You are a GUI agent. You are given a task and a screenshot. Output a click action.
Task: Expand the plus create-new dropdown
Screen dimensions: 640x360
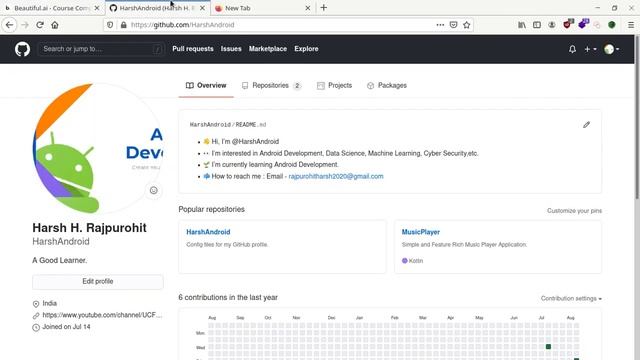(x=590, y=49)
